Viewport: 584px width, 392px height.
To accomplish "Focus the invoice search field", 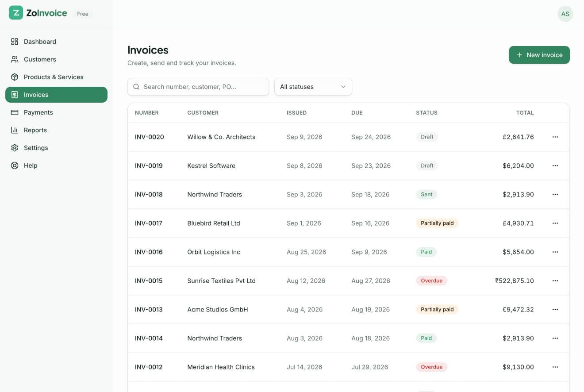I will coord(198,87).
